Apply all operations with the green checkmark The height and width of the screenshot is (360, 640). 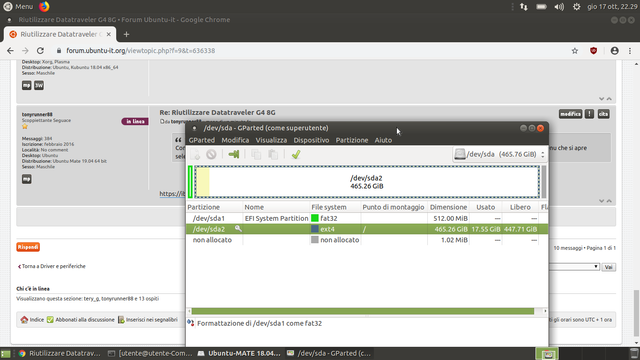point(296,154)
